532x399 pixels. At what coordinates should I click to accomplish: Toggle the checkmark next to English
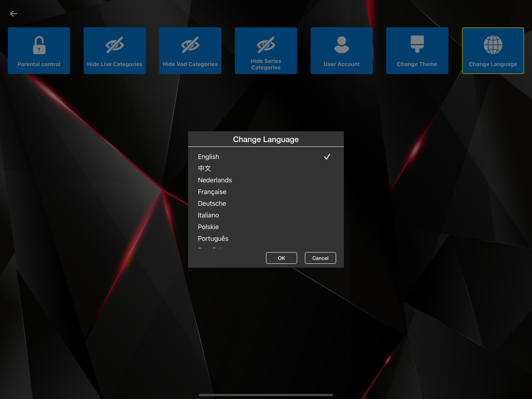pyautogui.click(x=327, y=157)
